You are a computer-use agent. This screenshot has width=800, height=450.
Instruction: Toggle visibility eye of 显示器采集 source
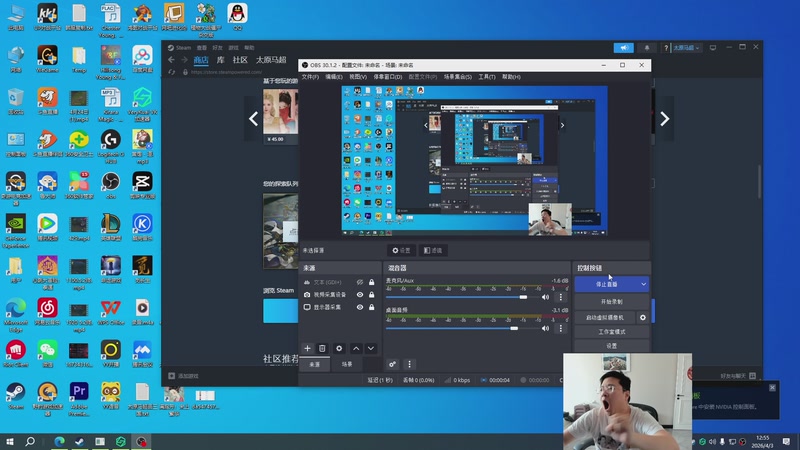360,307
